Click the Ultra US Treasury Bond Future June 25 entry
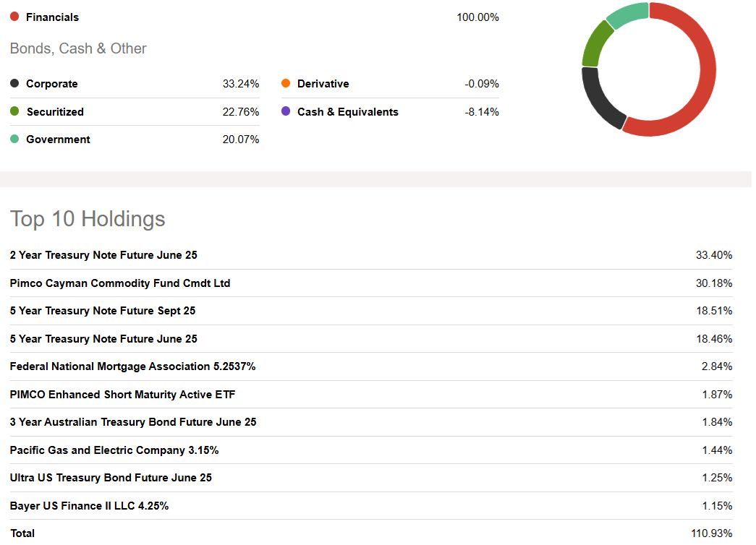 pos(110,477)
